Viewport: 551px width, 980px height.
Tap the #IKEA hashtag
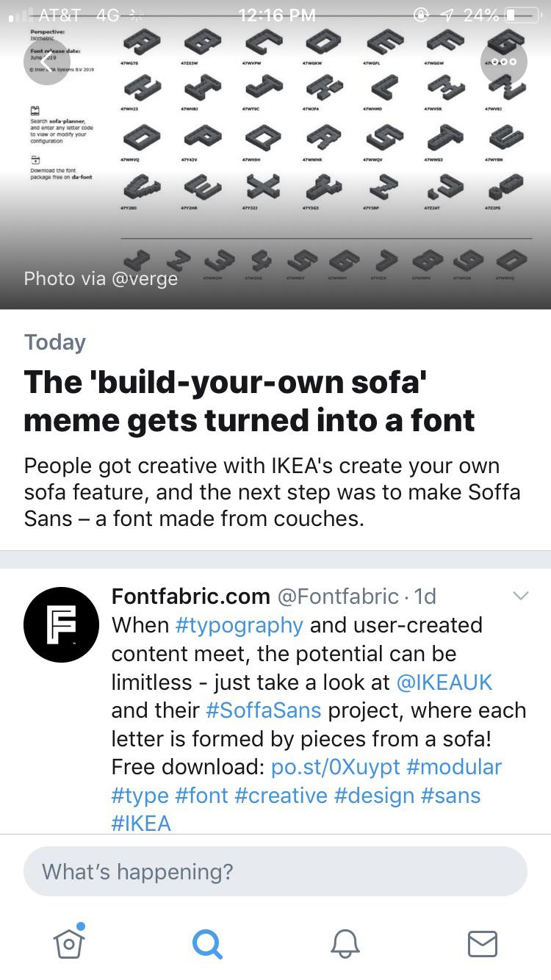coord(141,823)
